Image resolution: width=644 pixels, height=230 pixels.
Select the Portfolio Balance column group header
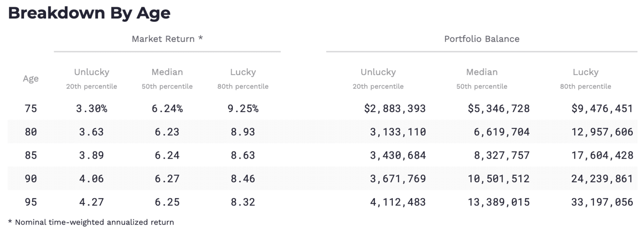(x=482, y=39)
